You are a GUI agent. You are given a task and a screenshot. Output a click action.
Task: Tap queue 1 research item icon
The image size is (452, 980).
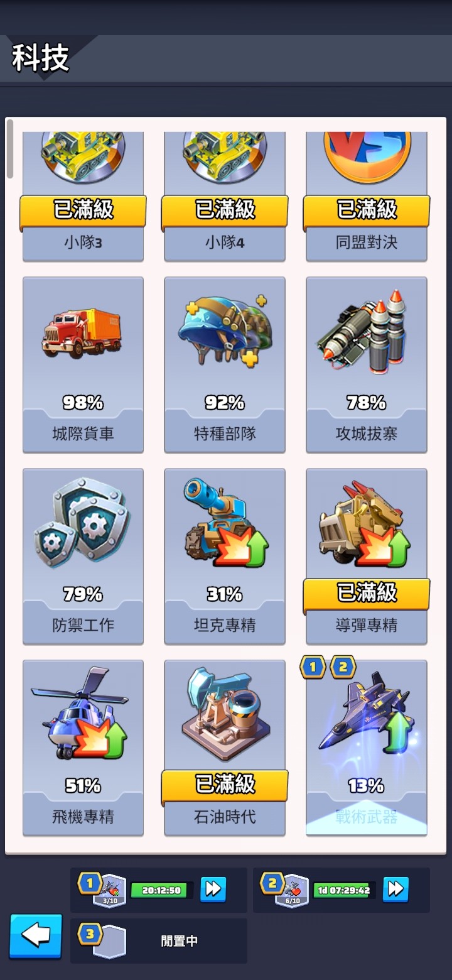tap(110, 891)
